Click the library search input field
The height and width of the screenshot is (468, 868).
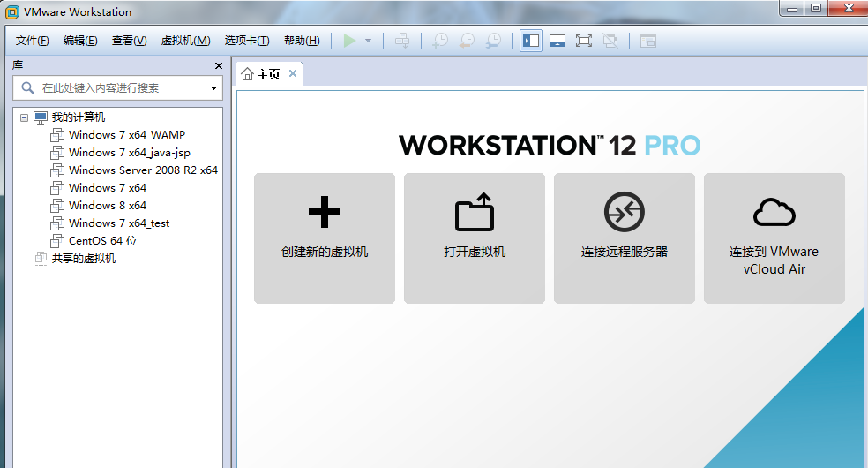pyautogui.click(x=117, y=88)
